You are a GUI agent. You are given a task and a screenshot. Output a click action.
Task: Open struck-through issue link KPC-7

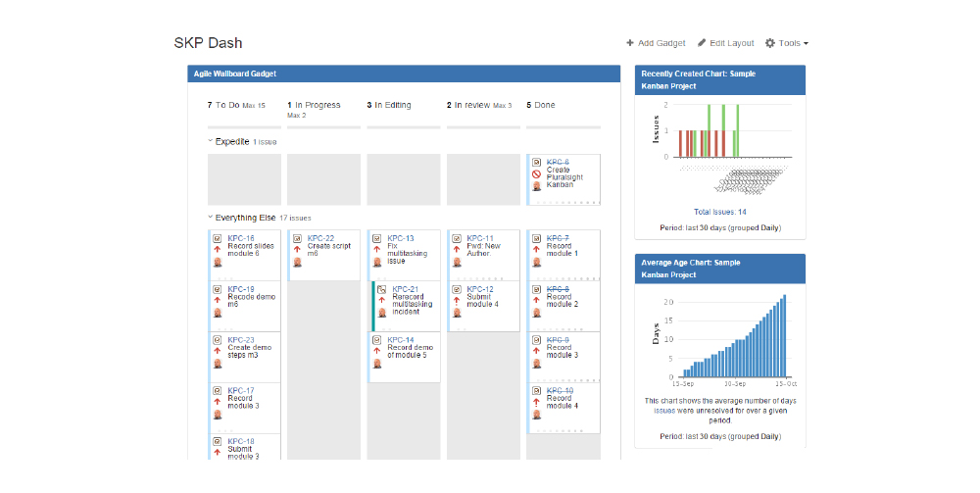(x=558, y=239)
